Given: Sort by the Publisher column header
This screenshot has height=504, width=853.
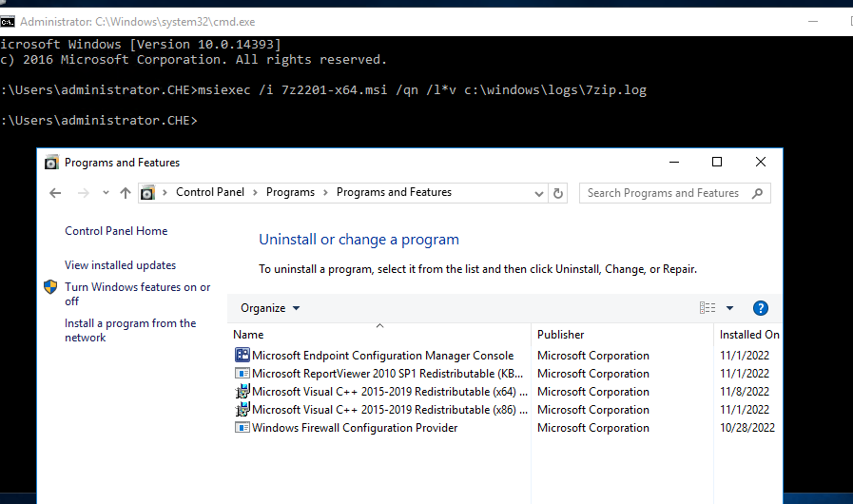Looking at the screenshot, I should (622, 334).
